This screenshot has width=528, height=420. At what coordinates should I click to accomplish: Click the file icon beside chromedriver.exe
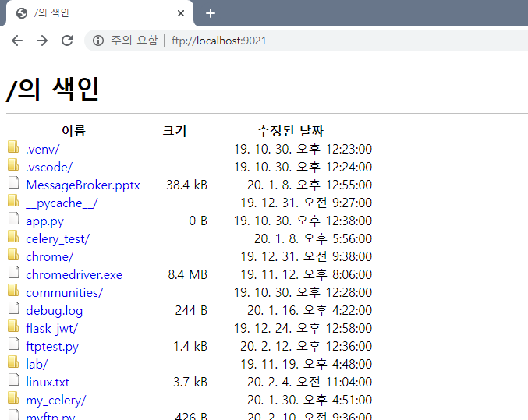pos(13,272)
